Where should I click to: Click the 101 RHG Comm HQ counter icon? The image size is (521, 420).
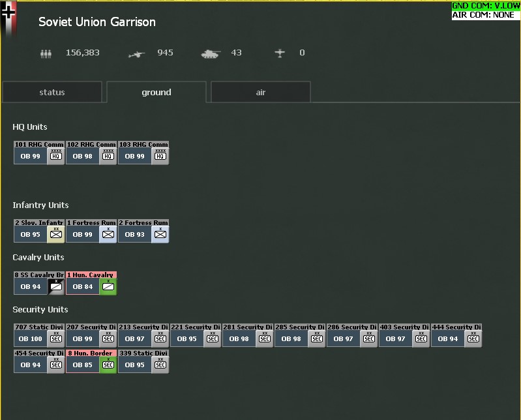[56, 156]
